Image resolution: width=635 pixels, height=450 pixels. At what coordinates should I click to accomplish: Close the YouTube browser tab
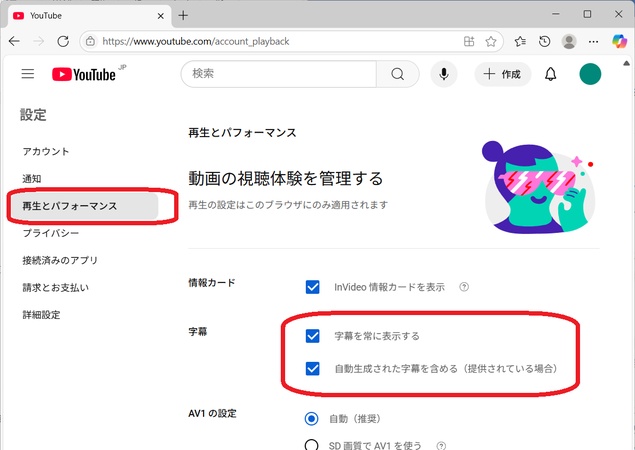click(x=161, y=16)
